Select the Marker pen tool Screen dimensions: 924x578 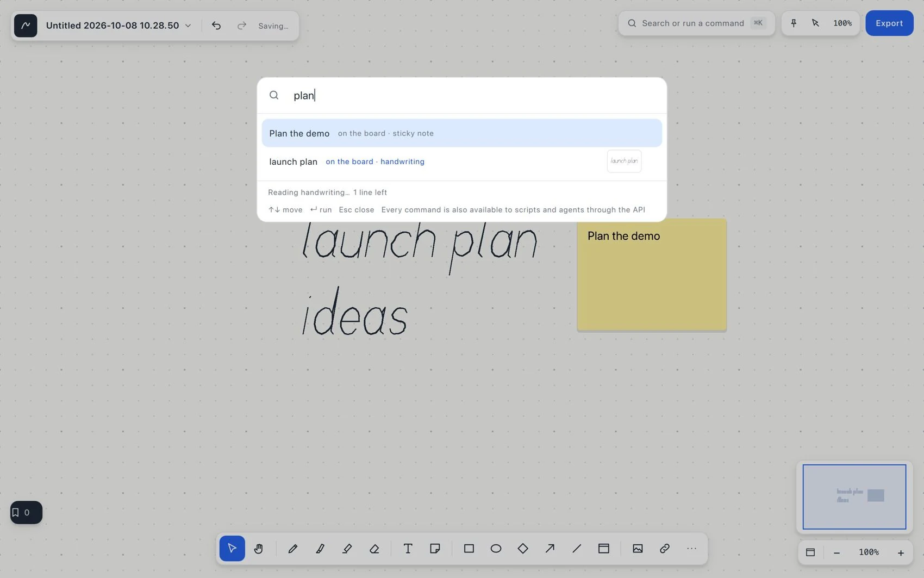(320, 548)
